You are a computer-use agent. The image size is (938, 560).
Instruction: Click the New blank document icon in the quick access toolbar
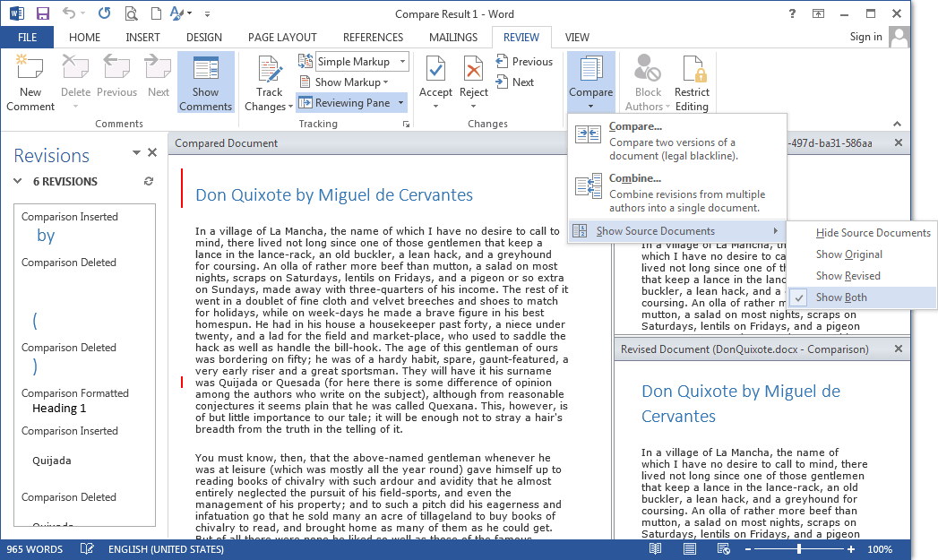click(x=156, y=13)
